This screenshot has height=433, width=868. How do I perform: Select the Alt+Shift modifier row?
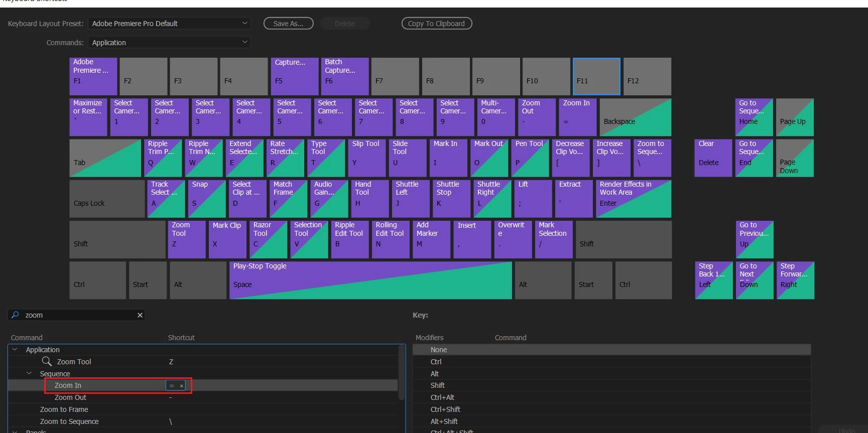tap(611, 421)
